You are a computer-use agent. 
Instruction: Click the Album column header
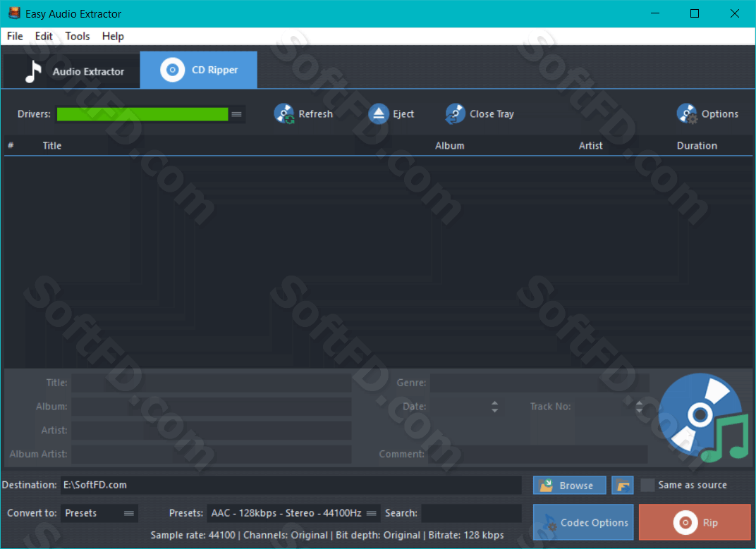[449, 146]
